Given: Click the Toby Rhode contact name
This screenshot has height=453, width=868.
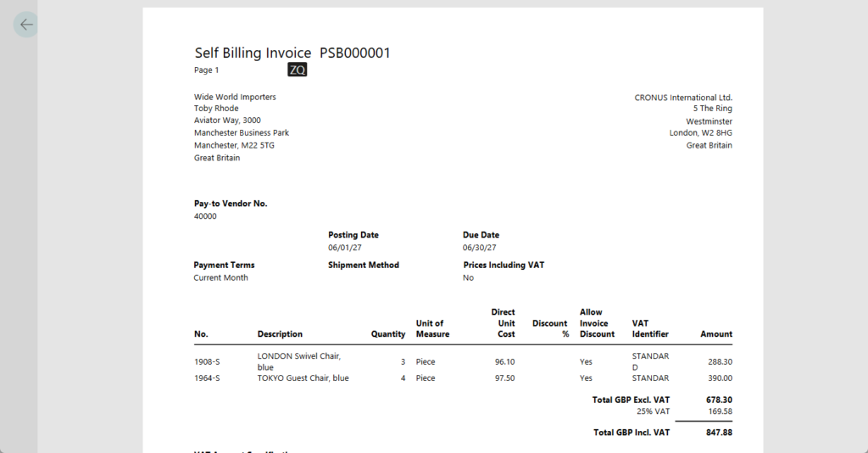Looking at the screenshot, I should point(216,109).
